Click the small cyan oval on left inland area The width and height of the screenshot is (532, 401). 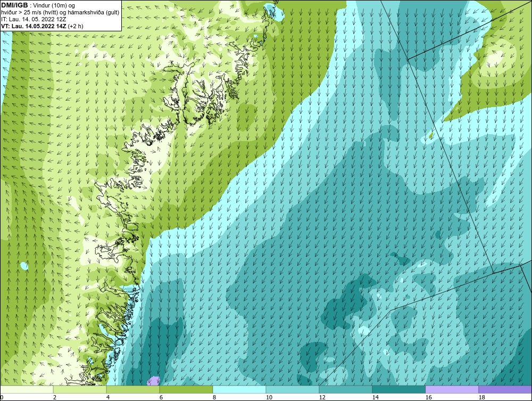click(x=24, y=266)
